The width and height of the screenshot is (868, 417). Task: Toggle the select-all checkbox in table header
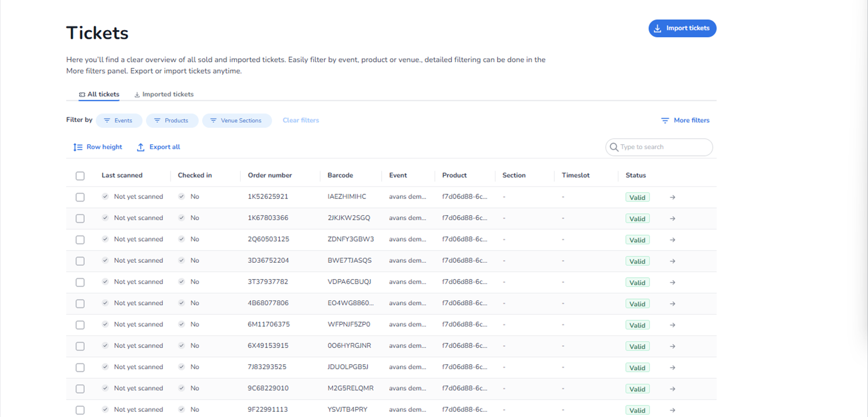(80, 176)
